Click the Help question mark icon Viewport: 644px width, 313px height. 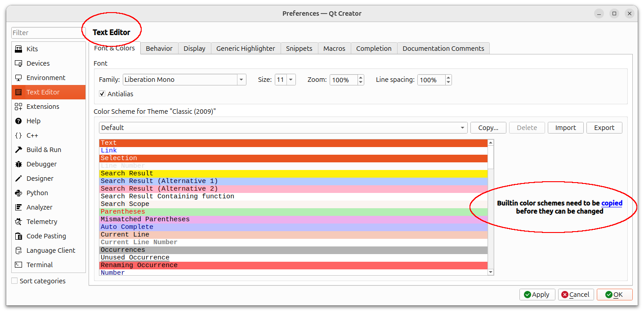pyautogui.click(x=18, y=121)
